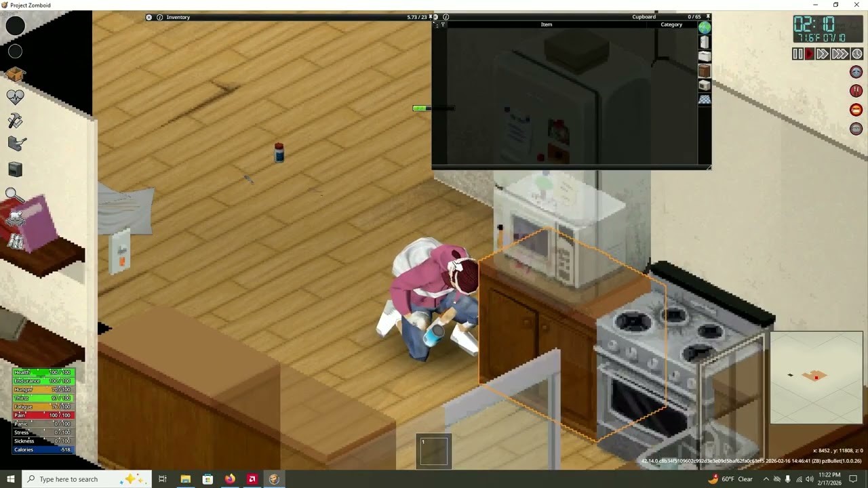Click hotbar slot 1
Image resolution: width=868 pixels, height=488 pixels.
coord(434,451)
